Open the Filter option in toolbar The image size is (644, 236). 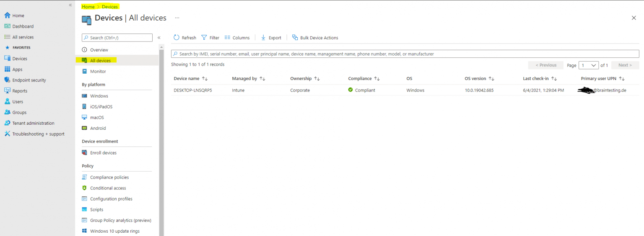(x=210, y=38)
